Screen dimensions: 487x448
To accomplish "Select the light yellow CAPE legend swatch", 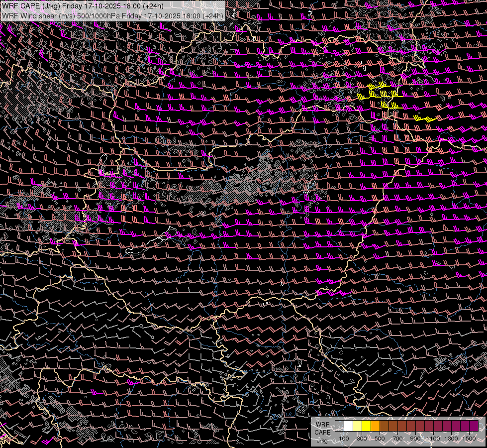I will coord(358,426).
